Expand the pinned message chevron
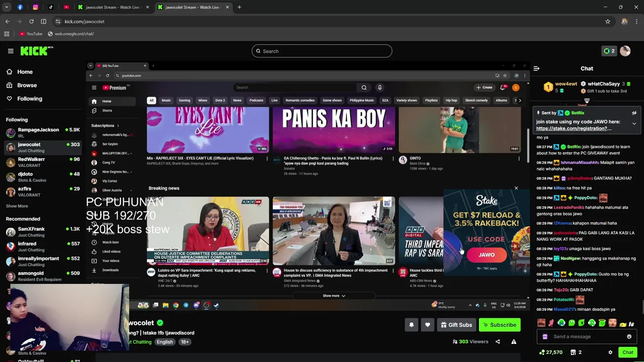 tap(634, 123)
